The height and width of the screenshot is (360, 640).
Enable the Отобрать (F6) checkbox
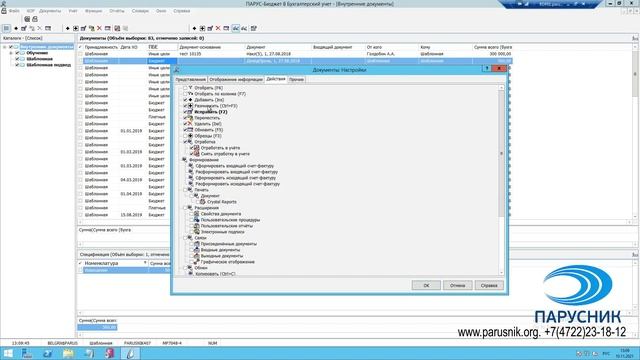(185, 88)
